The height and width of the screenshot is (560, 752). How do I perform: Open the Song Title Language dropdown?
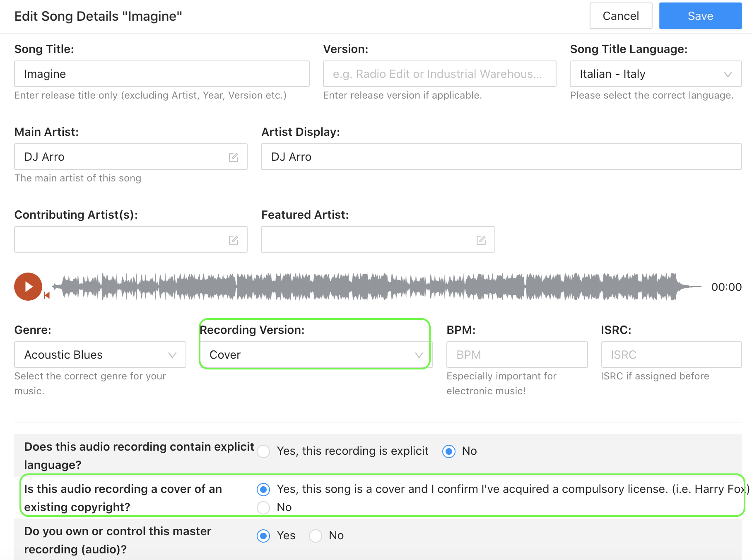[x=656, y=74]
